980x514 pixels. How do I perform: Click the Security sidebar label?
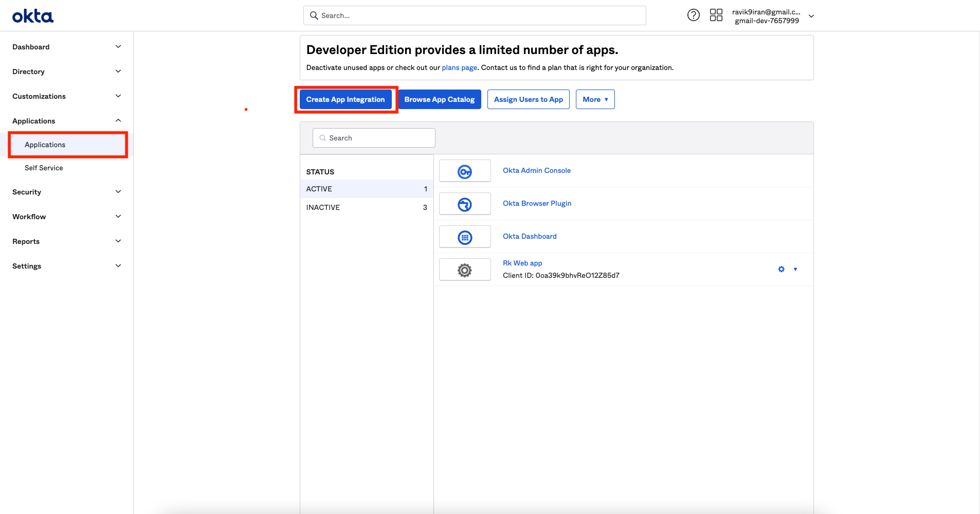[27, 192]
